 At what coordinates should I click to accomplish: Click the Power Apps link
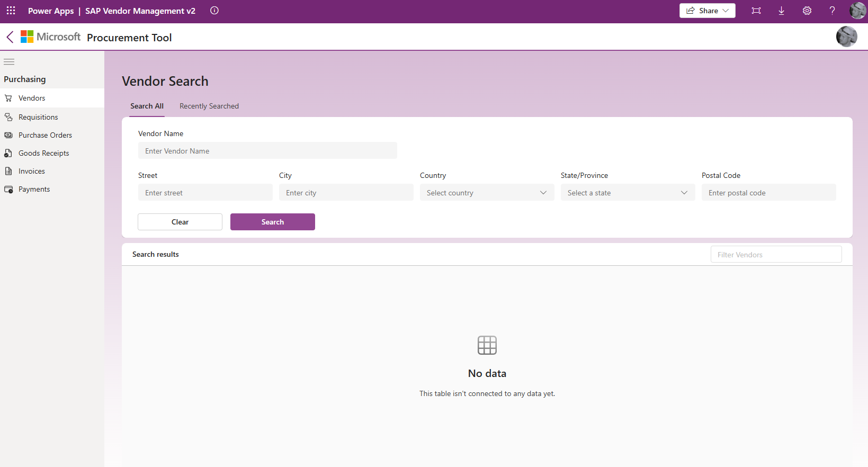51,11
